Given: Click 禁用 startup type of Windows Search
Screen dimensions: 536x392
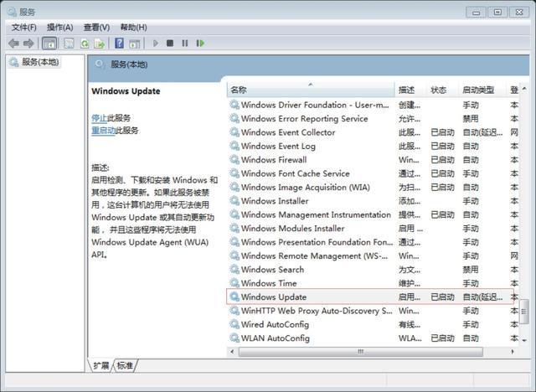Looking at the screenshot, I should [x=471, y=270].
